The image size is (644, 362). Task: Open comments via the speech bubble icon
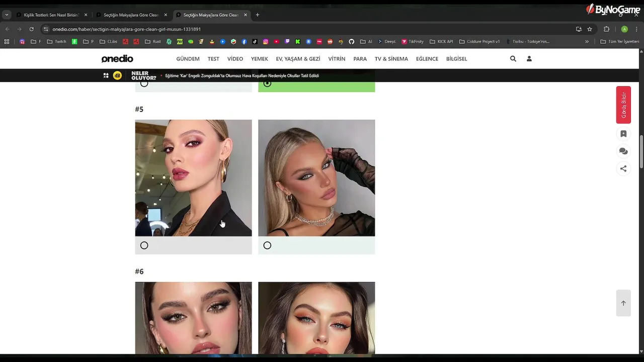tap(623, 151)
